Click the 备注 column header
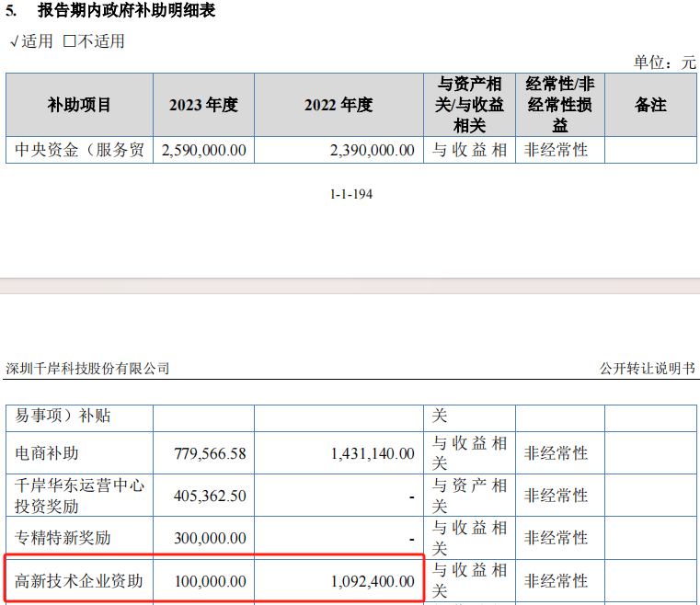 tap(650, 106)
